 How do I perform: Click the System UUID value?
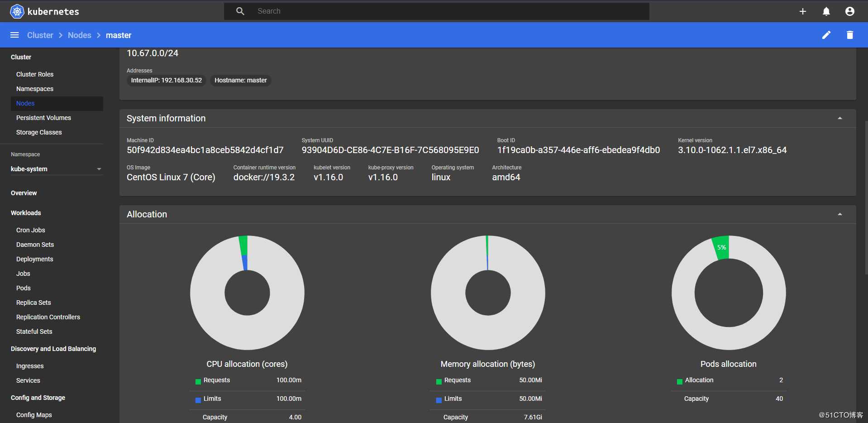pos(390,150)
